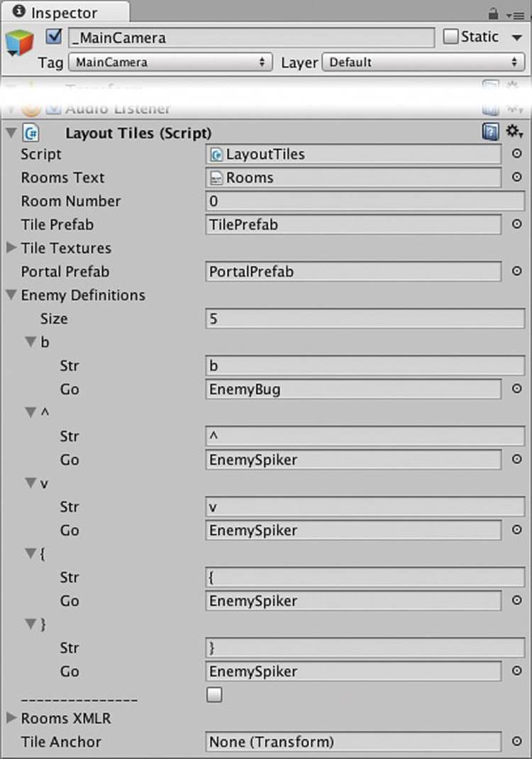This screenshot has width=532, height=759.
Task: Open the Inspector panel options menu
Action: point(515,16)
